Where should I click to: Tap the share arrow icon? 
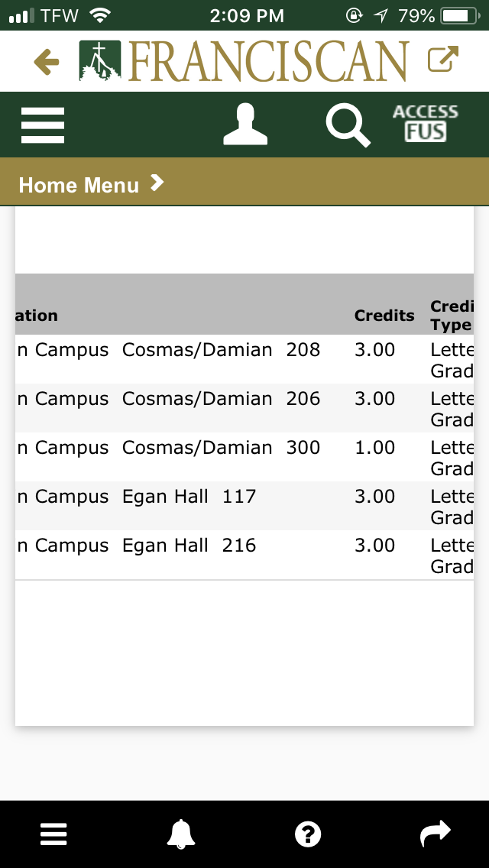tap(436, 834)
